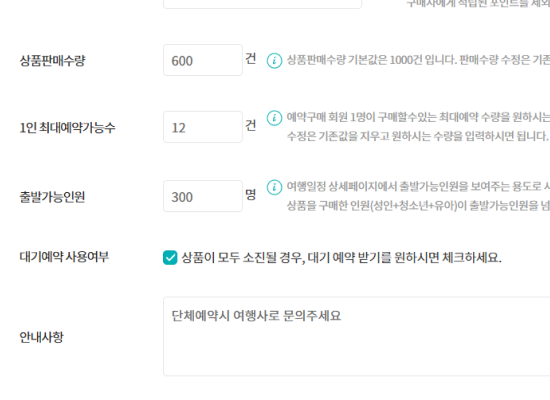Click the help text about 기본값은 1000건
Viewport: 550px width, 400px height.
coord(418,60)
